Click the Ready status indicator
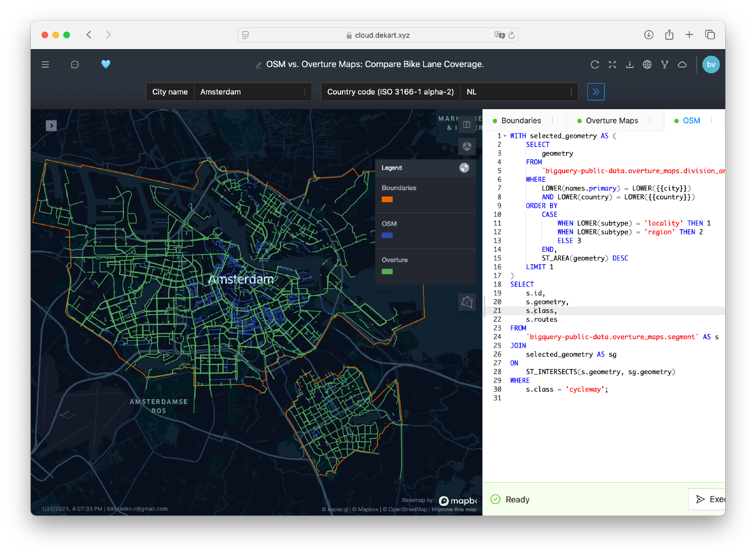The width and height of the screenshot is (756, 556). (x=510, y=499)
